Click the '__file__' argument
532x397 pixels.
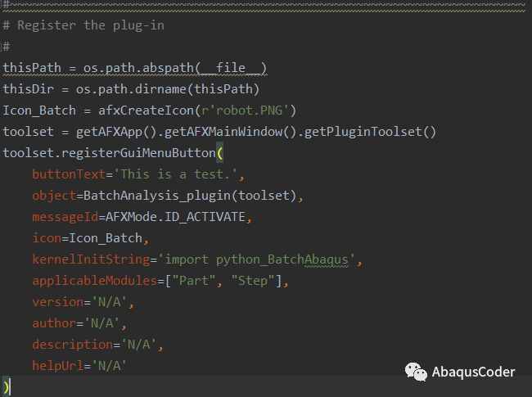pyautogui.click(x=231, y=68)
